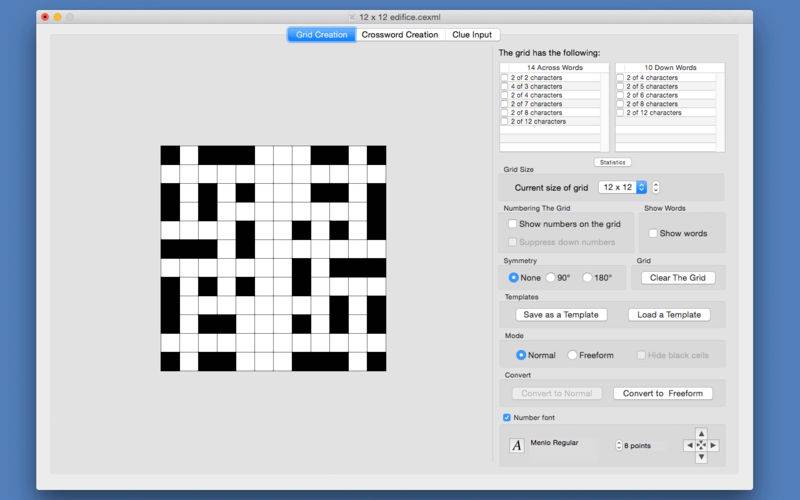Click the Clear The Grid button

tap(678, 278)
